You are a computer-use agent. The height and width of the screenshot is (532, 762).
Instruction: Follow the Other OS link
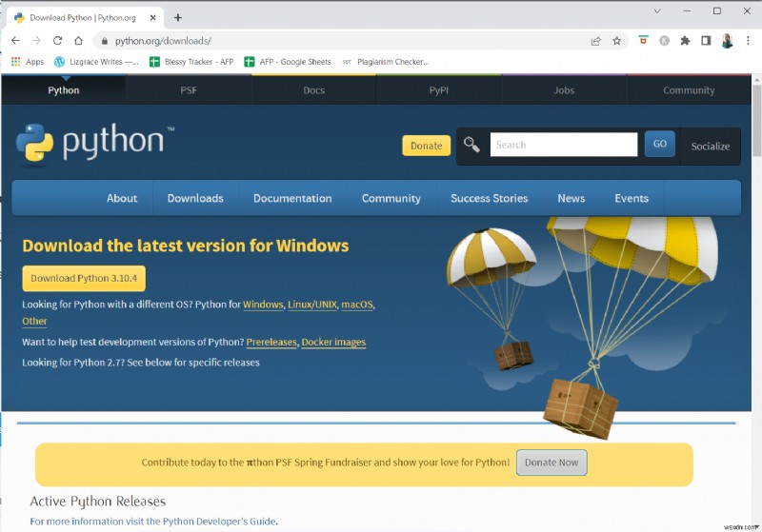(34, 321)
